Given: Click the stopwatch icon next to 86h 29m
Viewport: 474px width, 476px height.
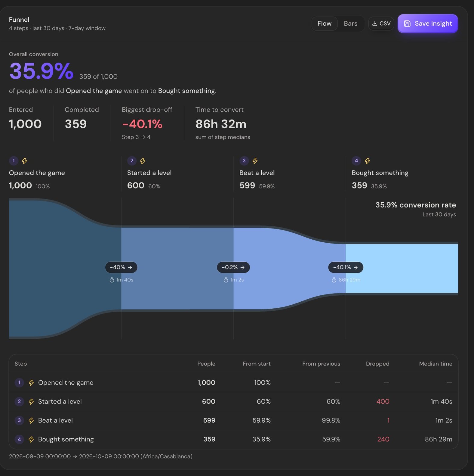Looking at the screenshot, I should tap(334, 280).
